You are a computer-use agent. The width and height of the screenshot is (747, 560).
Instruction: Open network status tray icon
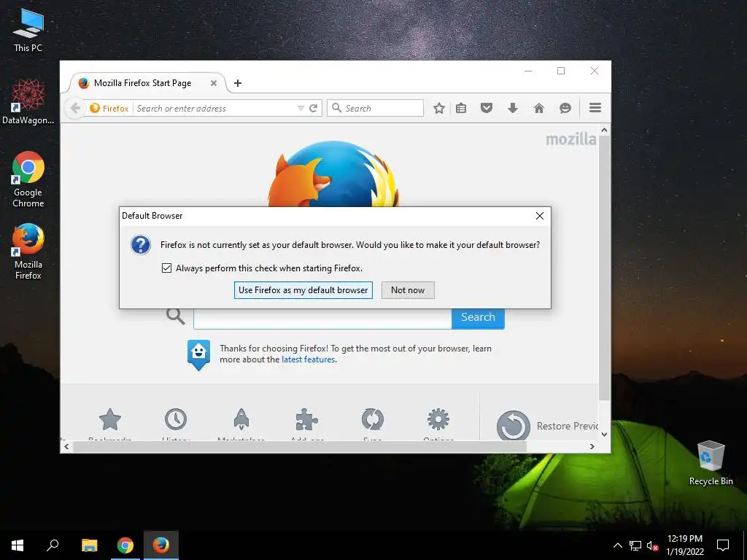(635, 545)
